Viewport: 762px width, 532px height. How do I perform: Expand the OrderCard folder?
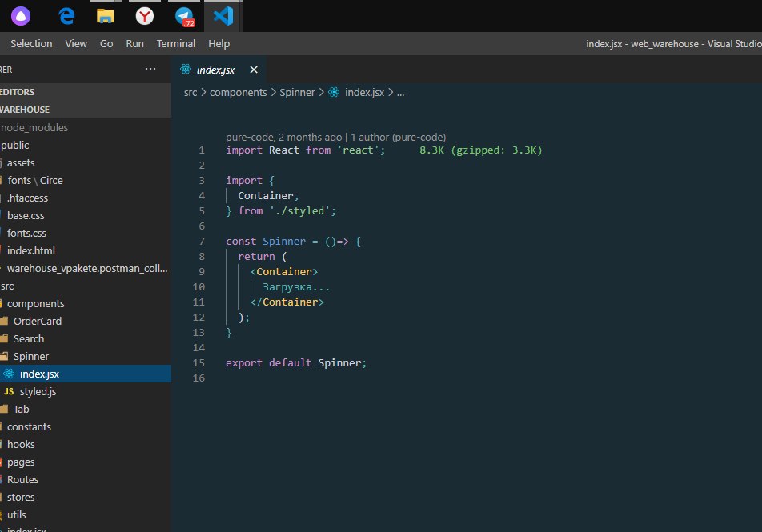[37, 321]
